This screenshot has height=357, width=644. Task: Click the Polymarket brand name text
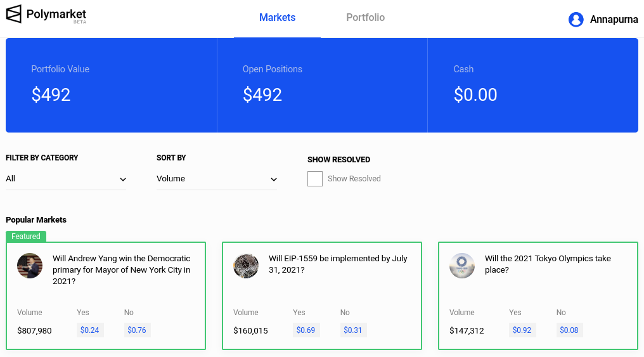56,14
